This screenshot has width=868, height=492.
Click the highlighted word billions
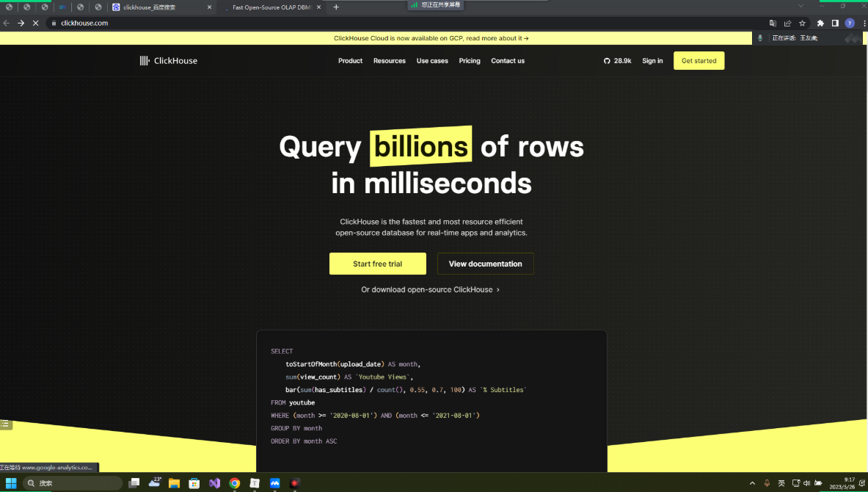tap(420, 147)
